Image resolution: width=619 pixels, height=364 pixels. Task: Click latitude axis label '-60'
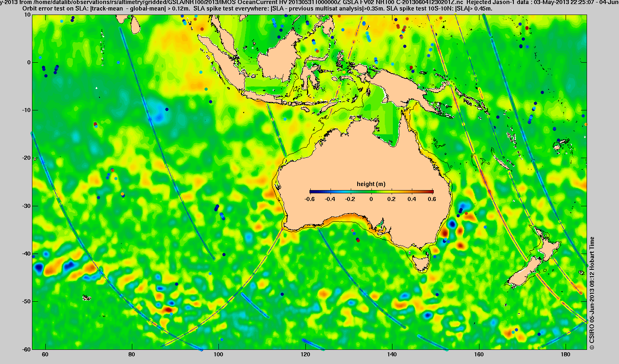coord(26,349)
